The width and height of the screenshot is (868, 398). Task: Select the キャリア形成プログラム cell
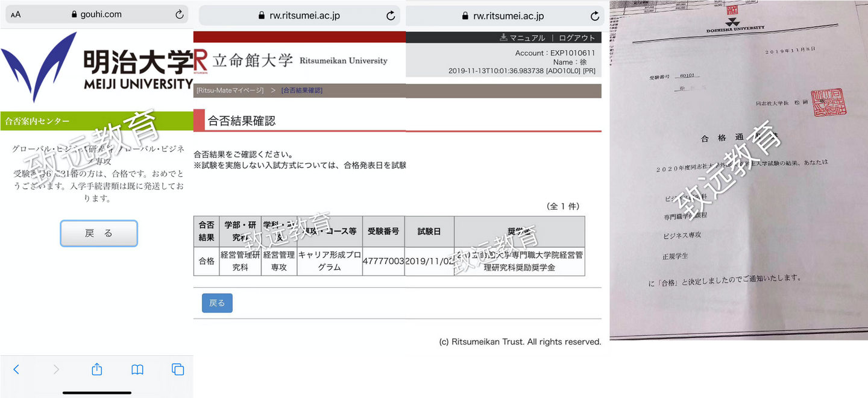point(330,261)
